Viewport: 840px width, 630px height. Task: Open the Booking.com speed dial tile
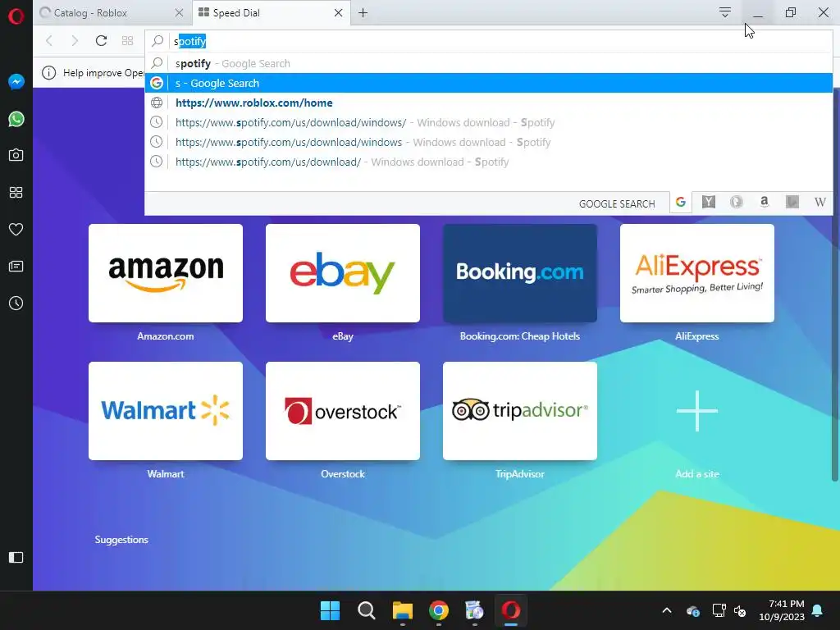tap(520, 273)
